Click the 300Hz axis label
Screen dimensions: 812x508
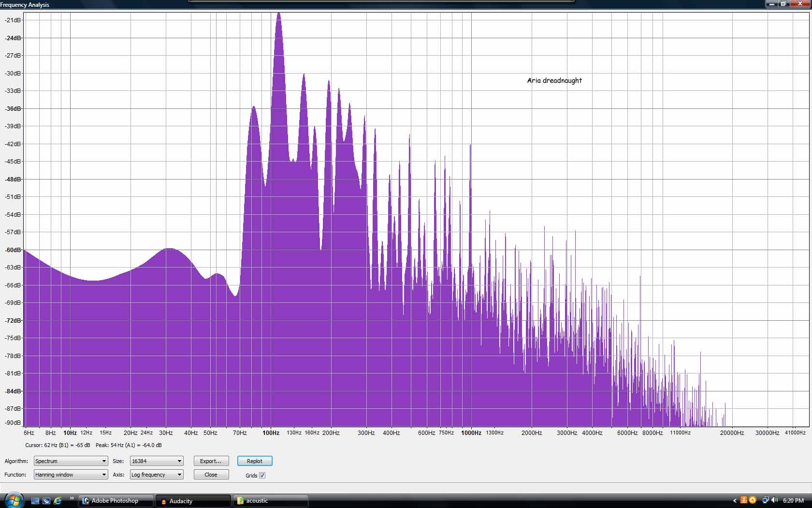coord(366,433)
